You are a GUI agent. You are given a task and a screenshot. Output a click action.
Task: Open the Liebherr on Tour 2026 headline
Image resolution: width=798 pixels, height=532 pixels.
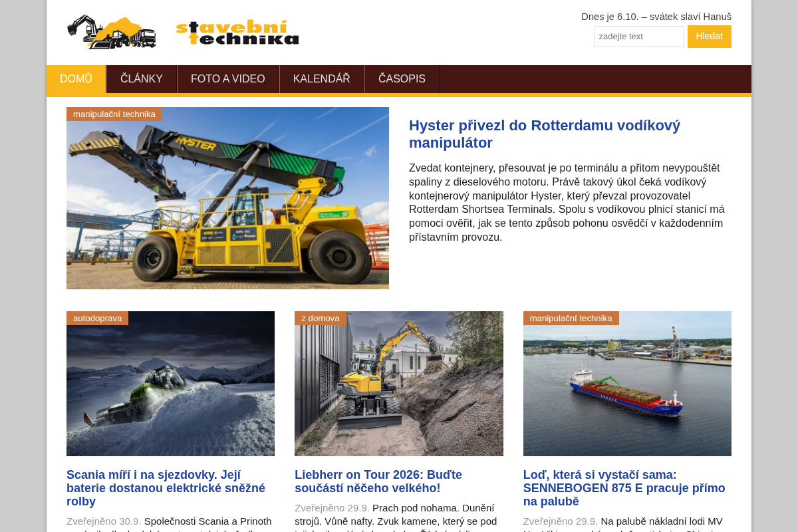tap(378, 481)
